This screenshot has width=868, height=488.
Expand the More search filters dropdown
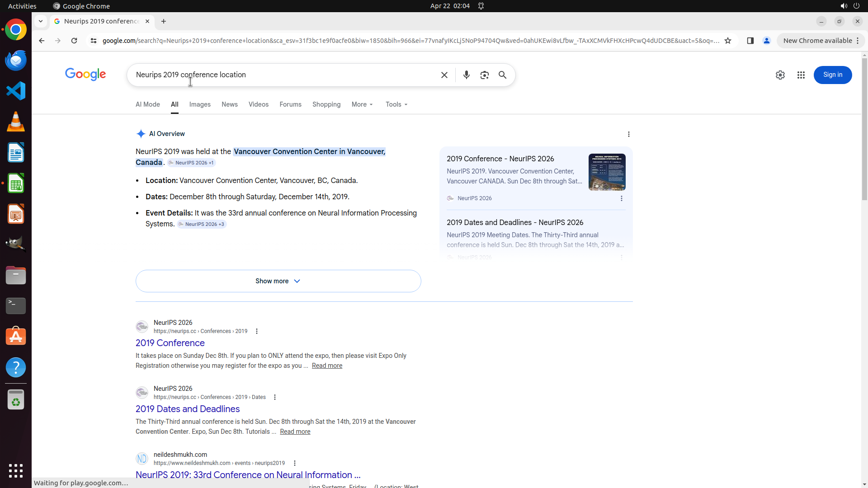(362, 104)
